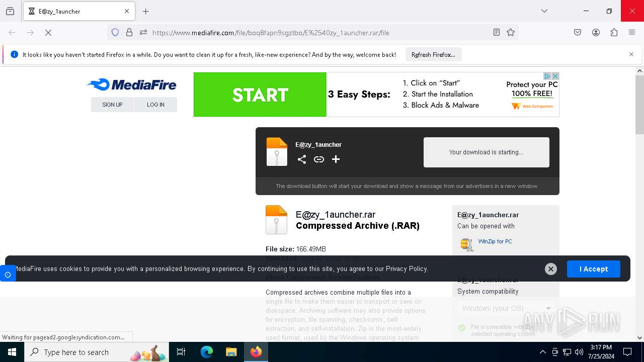Add file to account plus icon

pyautogui.click(x=336, y=159)
